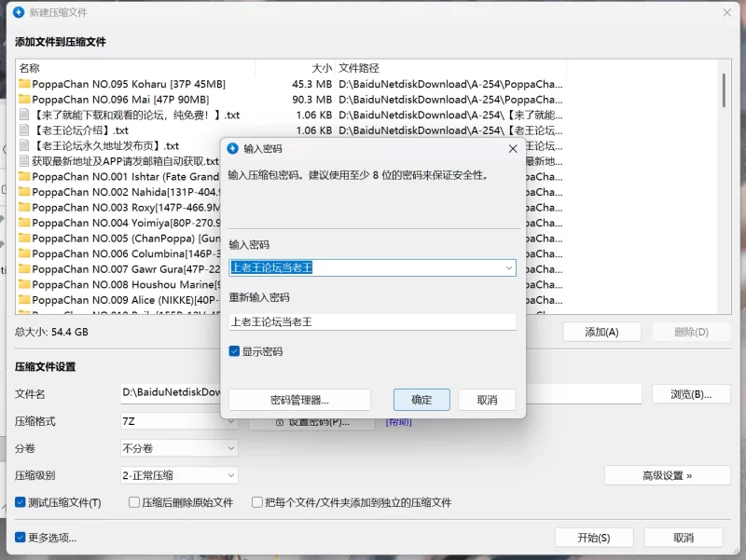Click the folder icon for PoppaChan NO.007 Gawr Gura
746x560 pixels.
coord(24,268)
